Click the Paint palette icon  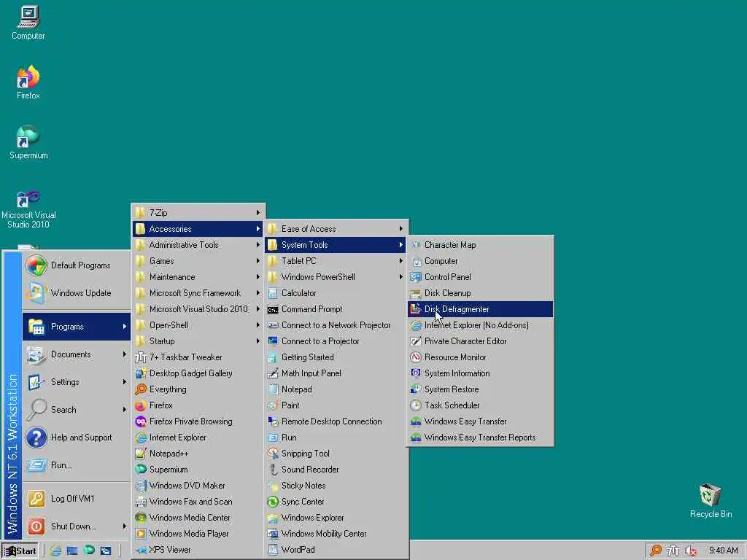tap(273, 405)
